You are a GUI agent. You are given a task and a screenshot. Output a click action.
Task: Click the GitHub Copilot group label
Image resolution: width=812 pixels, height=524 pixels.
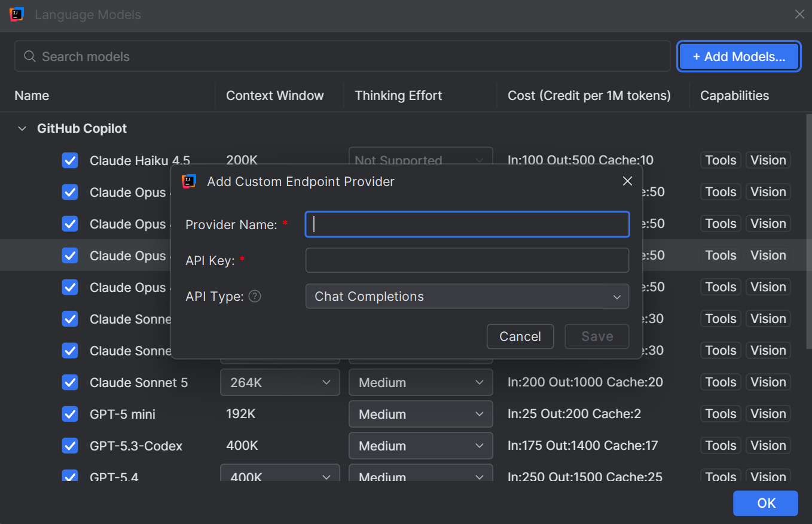coord(82,129)
